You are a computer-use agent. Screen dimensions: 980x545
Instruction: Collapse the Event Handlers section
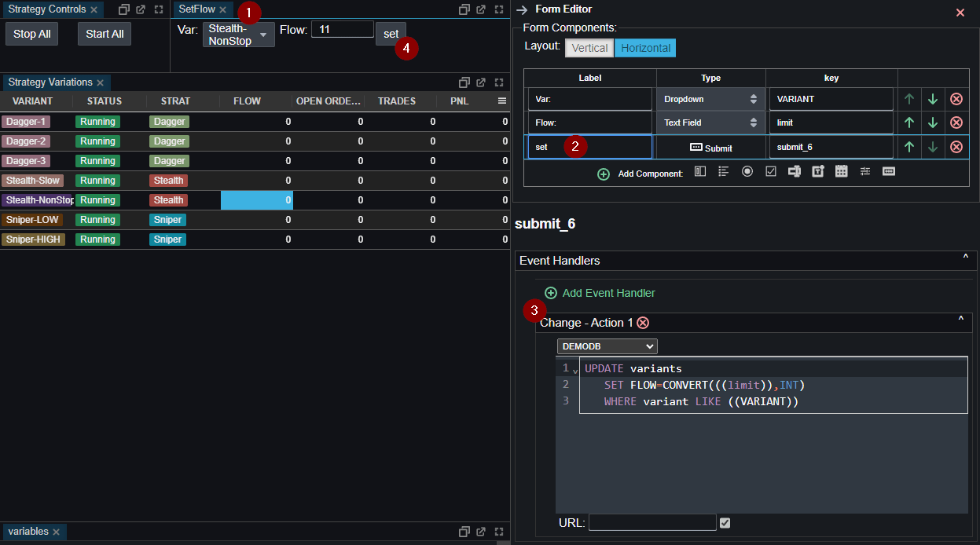[x=965, y=258]
